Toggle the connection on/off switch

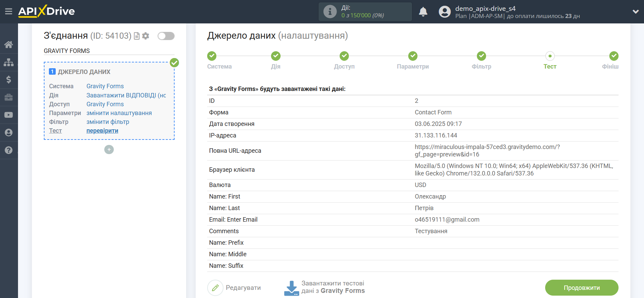pyautogui.click(x=166, y=36)
